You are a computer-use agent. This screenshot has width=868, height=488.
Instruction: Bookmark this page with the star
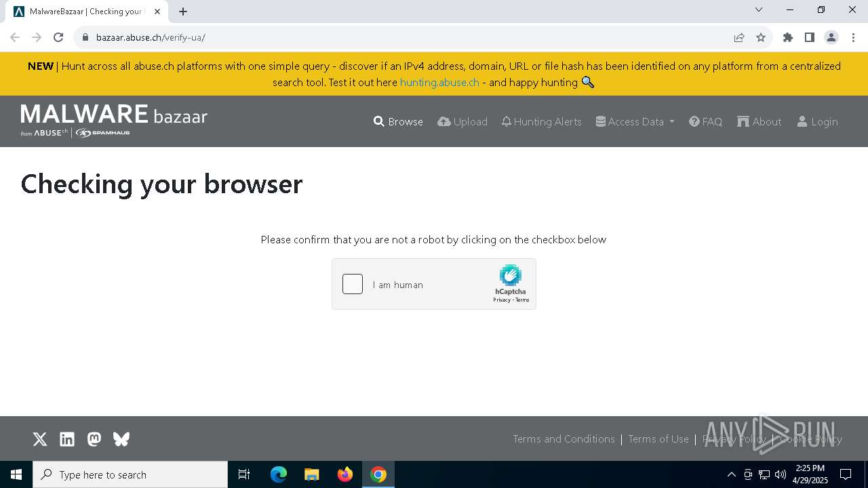pos(761,37)
